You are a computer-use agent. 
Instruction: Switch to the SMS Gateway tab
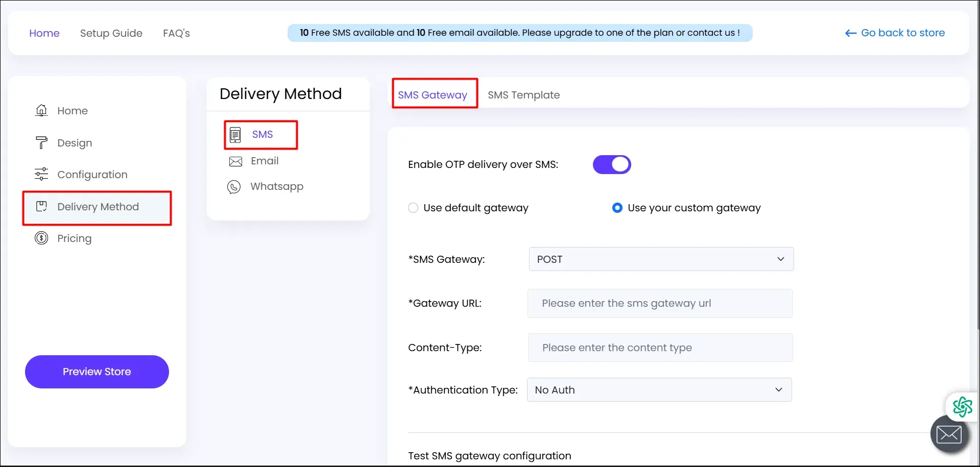pos(433,95)
